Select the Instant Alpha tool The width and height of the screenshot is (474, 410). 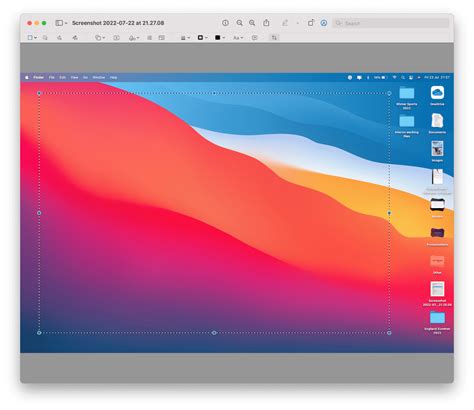(45, 38)
